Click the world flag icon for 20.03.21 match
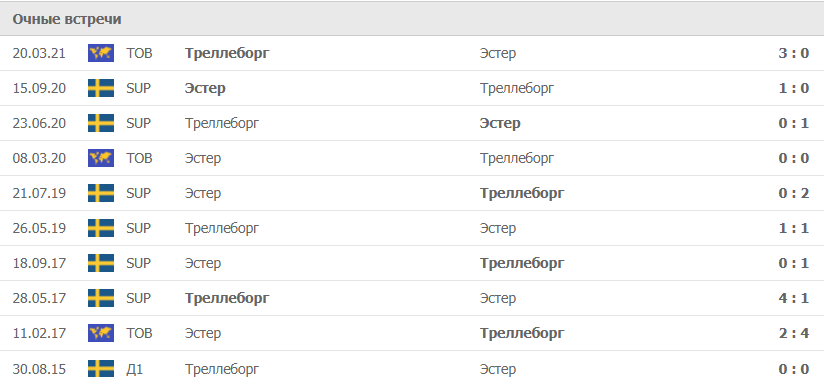 point(101,53)
